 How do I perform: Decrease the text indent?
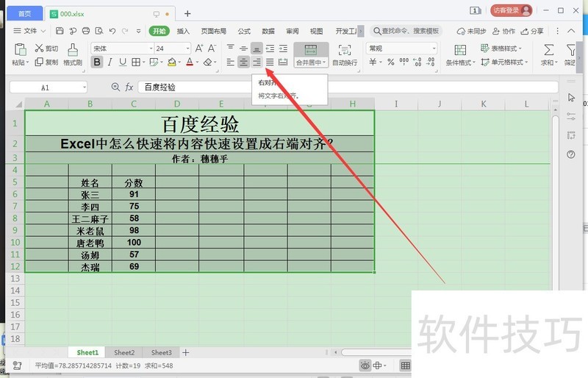(270, 48)
